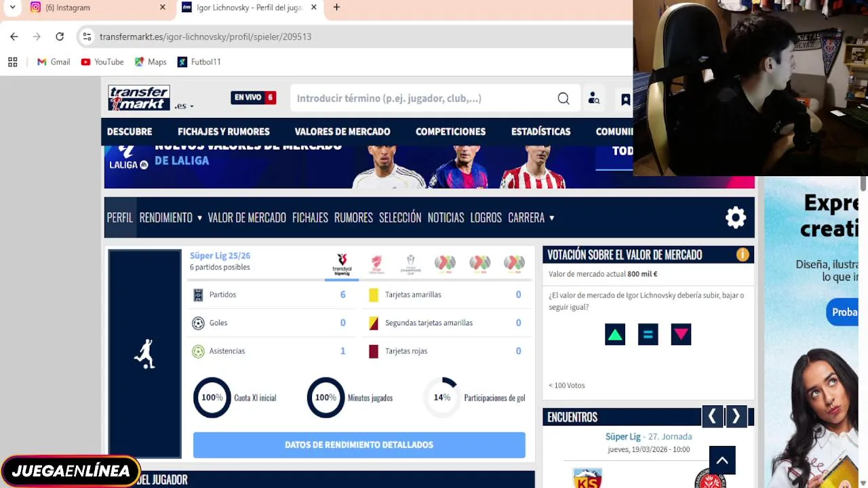Open the Descubre menu
868x488 pixels.
[130, 131]
